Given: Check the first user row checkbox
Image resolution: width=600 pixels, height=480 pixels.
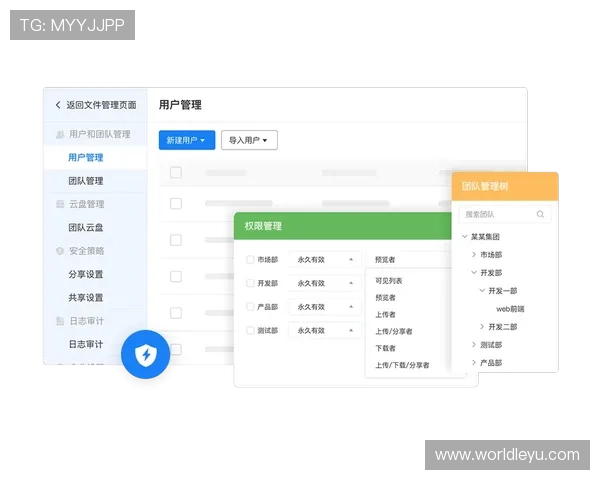Looking at the screenshot, I should [x=176, y=203].
